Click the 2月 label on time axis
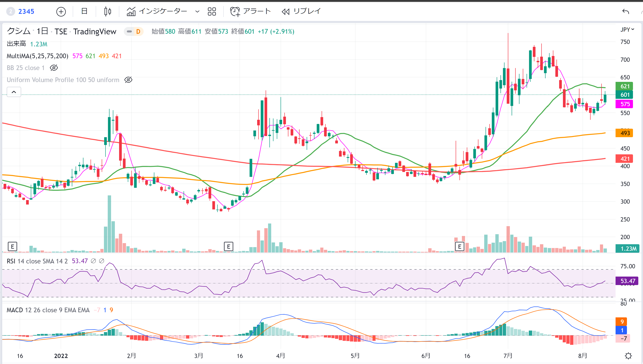 tap(132, 356)
